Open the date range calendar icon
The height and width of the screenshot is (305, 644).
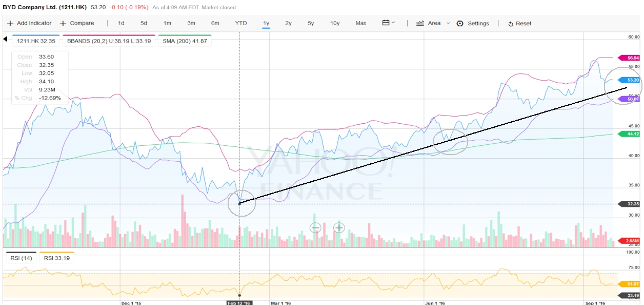tap(386, 23)
